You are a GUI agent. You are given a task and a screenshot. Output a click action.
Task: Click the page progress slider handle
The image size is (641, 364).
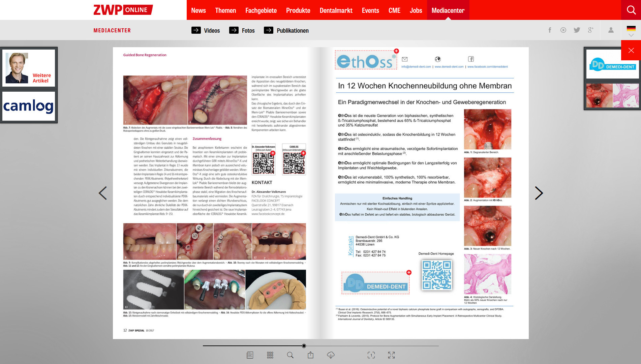304,346
